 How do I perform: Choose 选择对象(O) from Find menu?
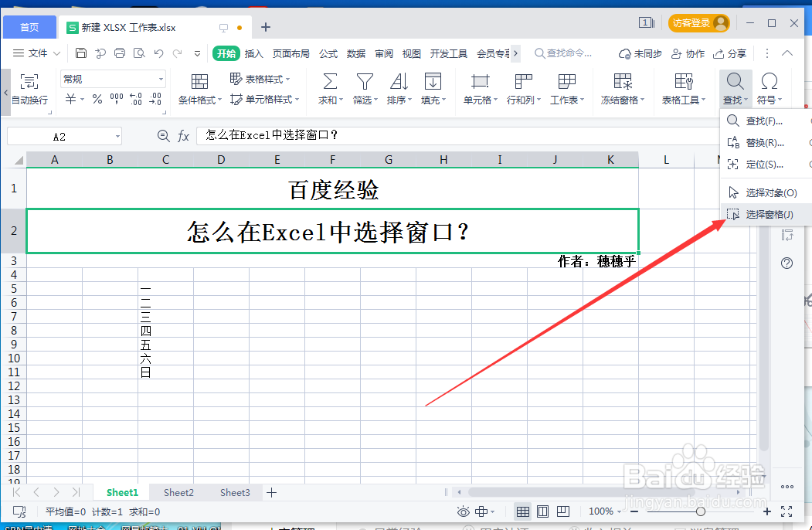point(766,192)
